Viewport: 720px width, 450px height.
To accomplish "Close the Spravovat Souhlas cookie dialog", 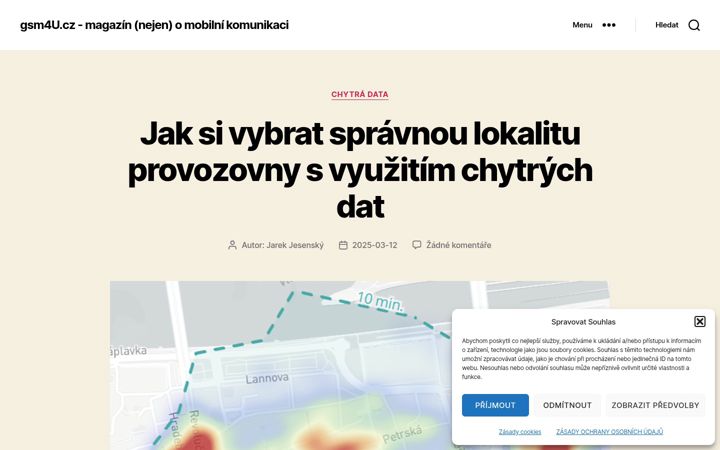I will pos(699,321).
